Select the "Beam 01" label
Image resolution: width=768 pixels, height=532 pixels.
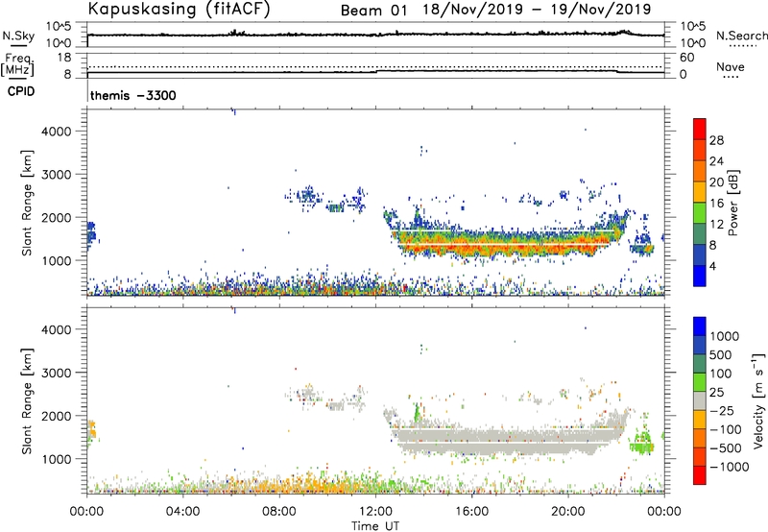pyautogui.click(x=373, y=11)
